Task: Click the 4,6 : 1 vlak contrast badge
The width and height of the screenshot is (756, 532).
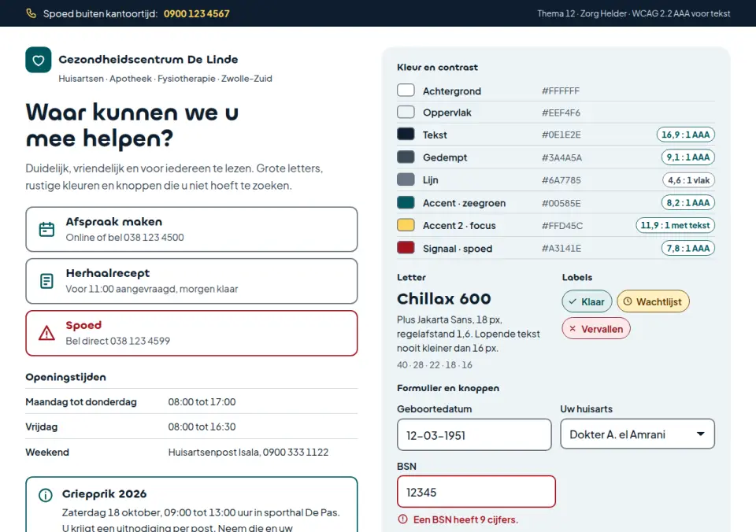Action: [688, 180]
